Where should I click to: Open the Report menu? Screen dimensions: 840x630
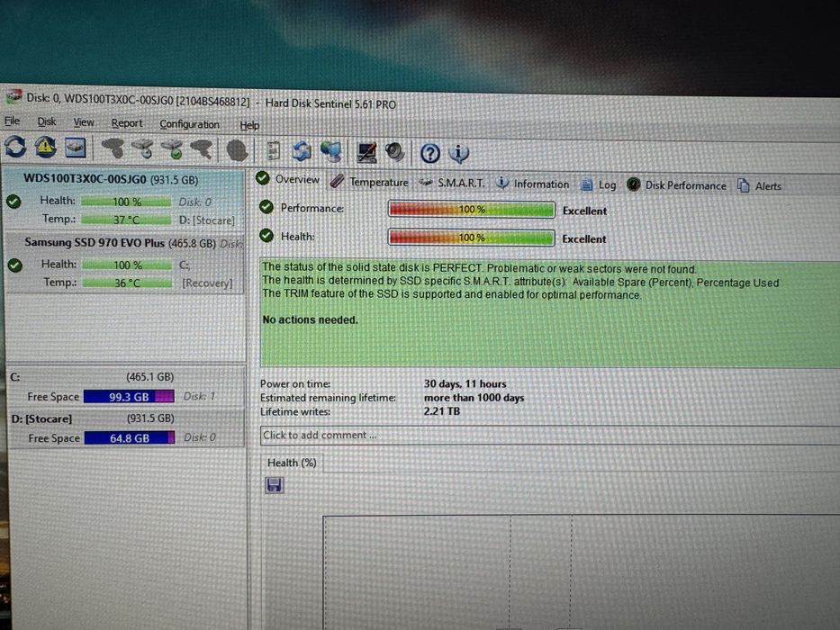pos(127,123)
